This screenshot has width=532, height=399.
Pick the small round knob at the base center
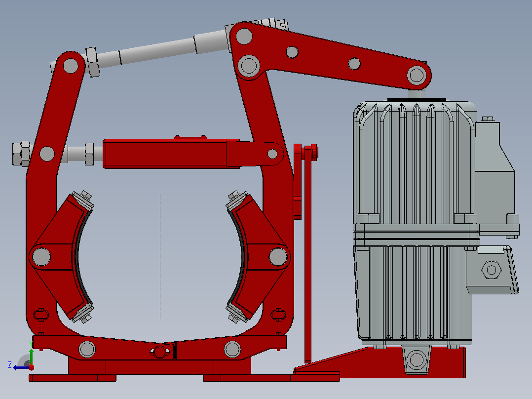159,352
